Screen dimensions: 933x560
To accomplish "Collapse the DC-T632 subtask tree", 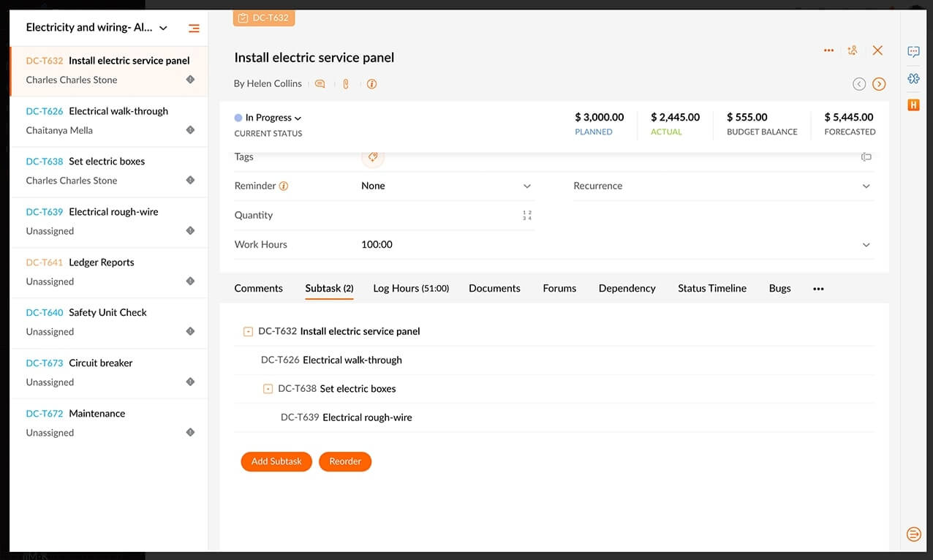I will (248, 332).
